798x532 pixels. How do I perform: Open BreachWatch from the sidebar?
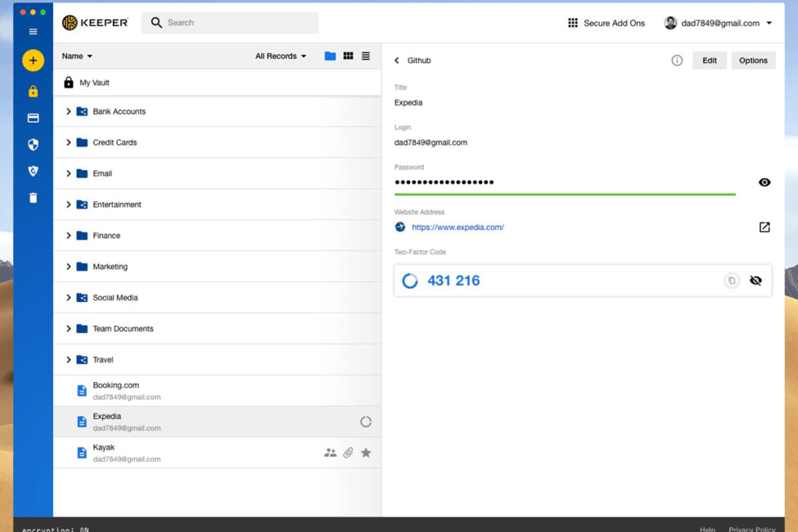tap(33, 170)
